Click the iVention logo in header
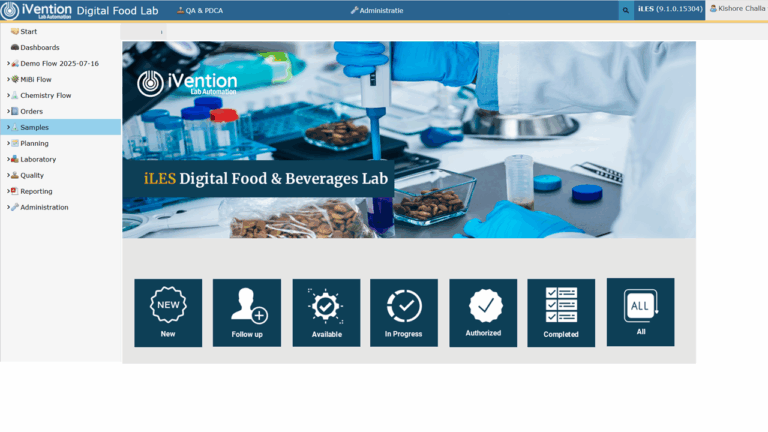768x432 pixels. tap(36, 10)
